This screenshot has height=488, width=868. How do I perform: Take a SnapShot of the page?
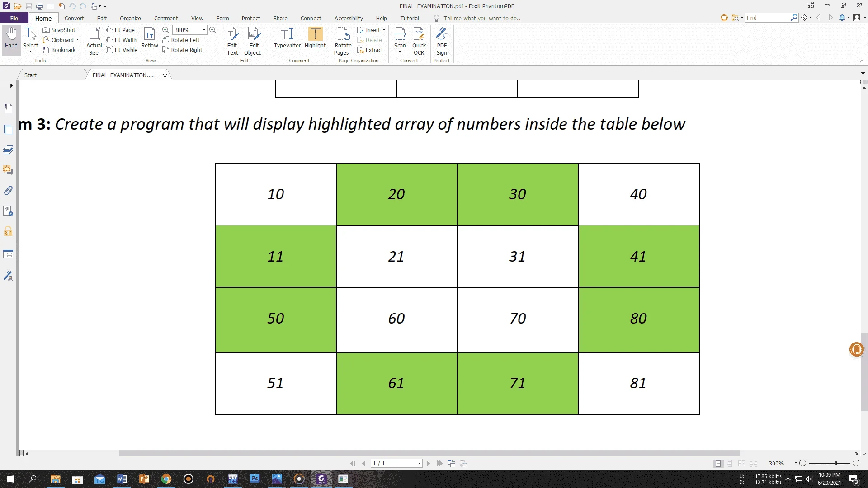tap(59, 30)
